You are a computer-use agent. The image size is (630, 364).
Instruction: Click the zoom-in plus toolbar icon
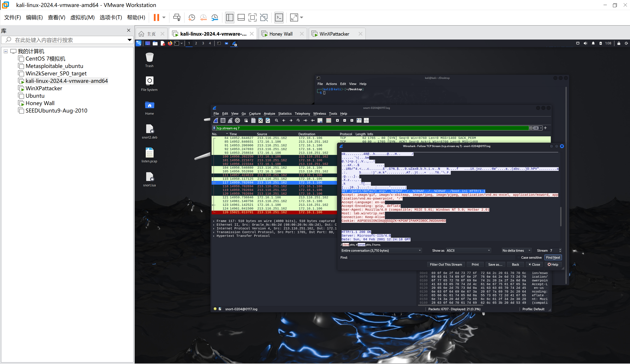click(337, 121)
